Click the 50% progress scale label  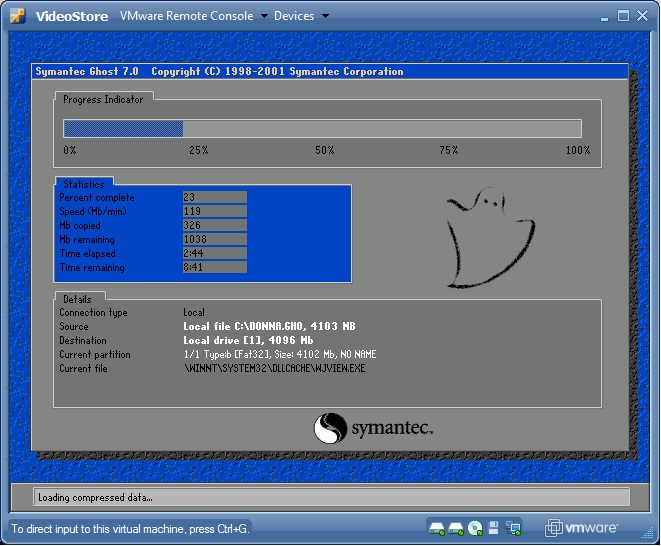tap(325, 150)
